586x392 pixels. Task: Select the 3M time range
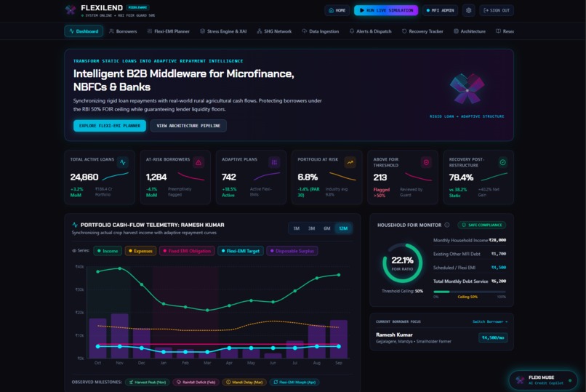click(x=312, y=228)
